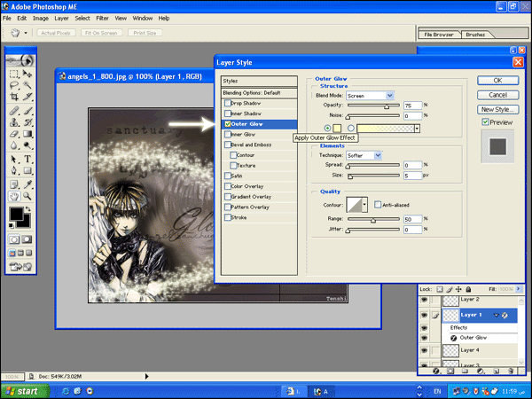
Task: Enable the Stroke checkbox
Action: click(x=228, y=217)
